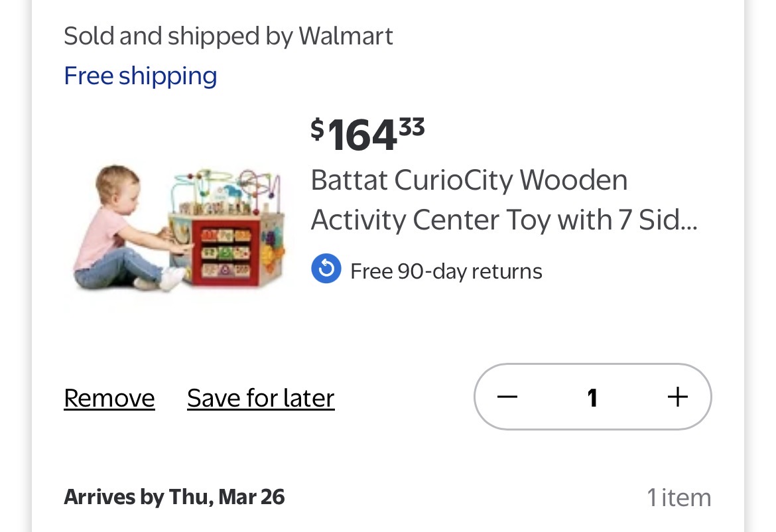Open the Battat CurioCity Wooden product title
The height and width of the screenshot is (532, 776).
click(x=469, y=180)
